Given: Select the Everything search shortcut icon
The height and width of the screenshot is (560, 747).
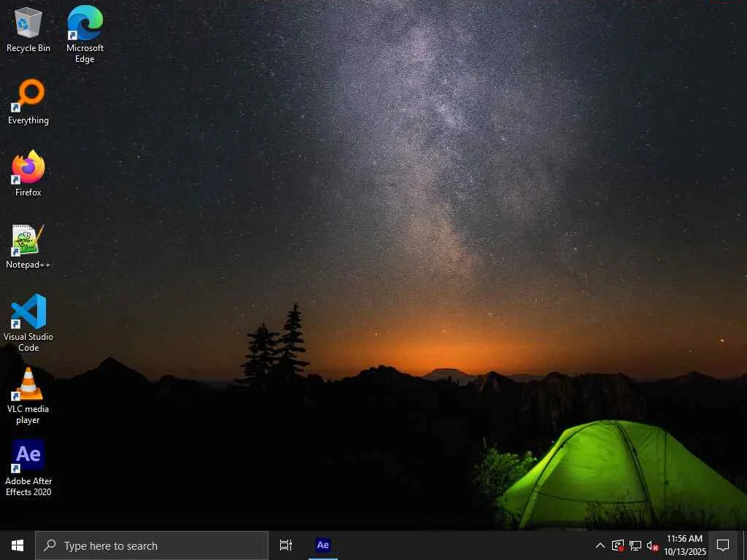Looking at the screenshot, I should click(x=28, y=101).
